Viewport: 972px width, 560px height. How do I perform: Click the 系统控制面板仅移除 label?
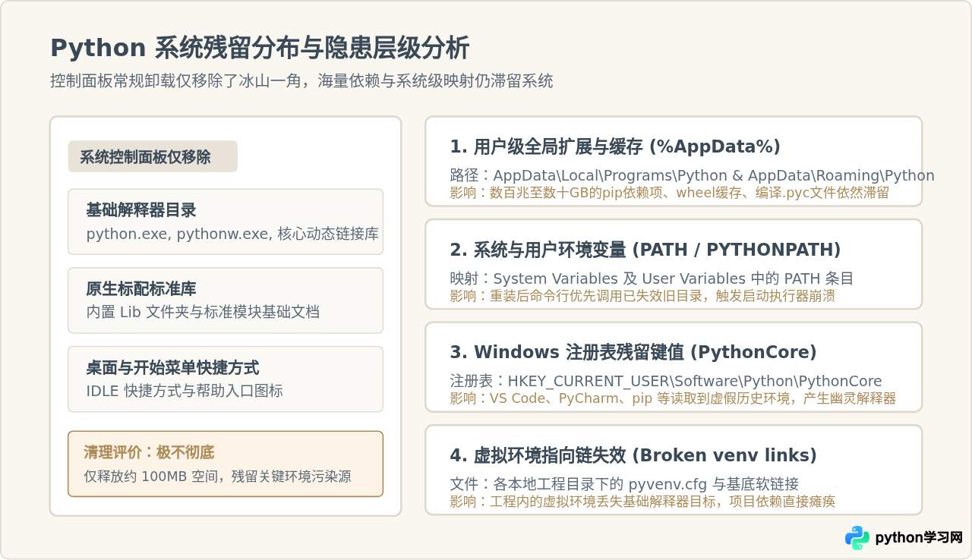(x=153, y=156)
